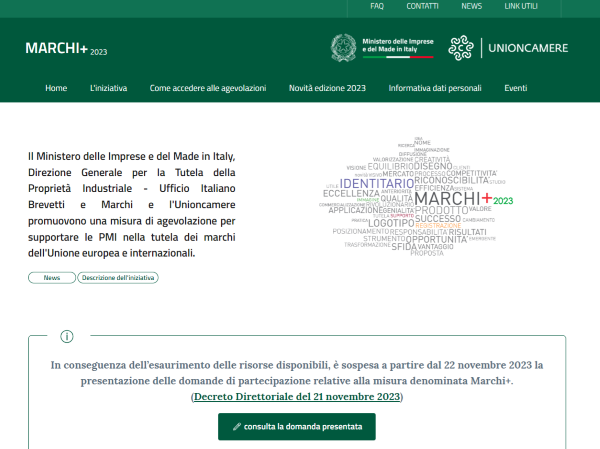
Task: Open the L'iniziativa menu item
Action: pyautogui.click(x=108, y=88)
